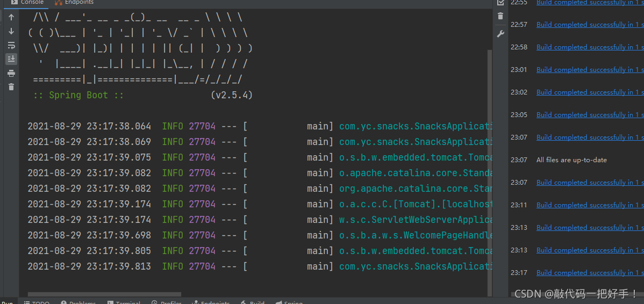Click the Down the Stack Trace arrow
Viewport: 644px width, 304px height.
11,31
